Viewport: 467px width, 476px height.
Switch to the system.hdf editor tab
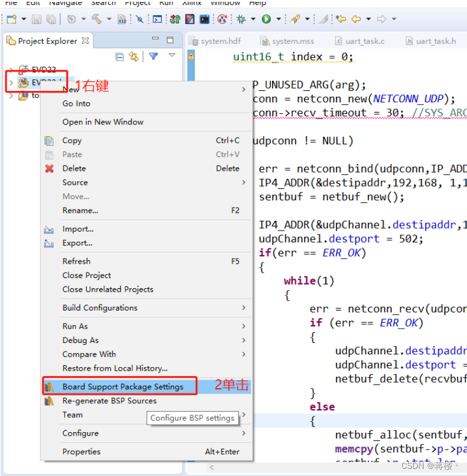[215, 41]
